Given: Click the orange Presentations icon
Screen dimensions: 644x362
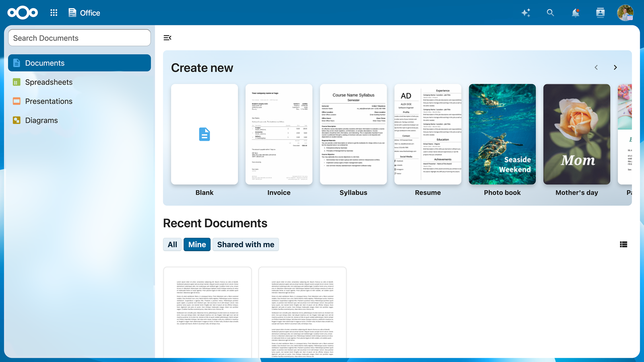Looking at the screenshot, I should click(x=17, y=101).
